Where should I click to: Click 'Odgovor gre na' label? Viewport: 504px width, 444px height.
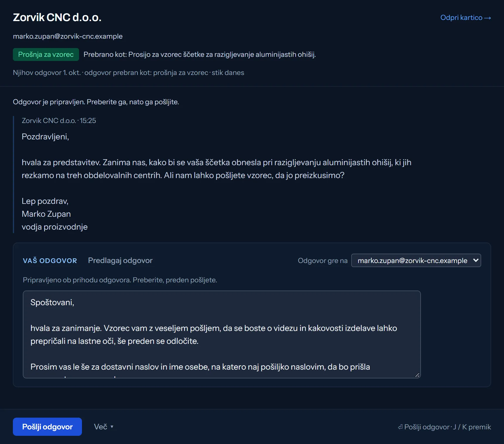click(323, 261)
